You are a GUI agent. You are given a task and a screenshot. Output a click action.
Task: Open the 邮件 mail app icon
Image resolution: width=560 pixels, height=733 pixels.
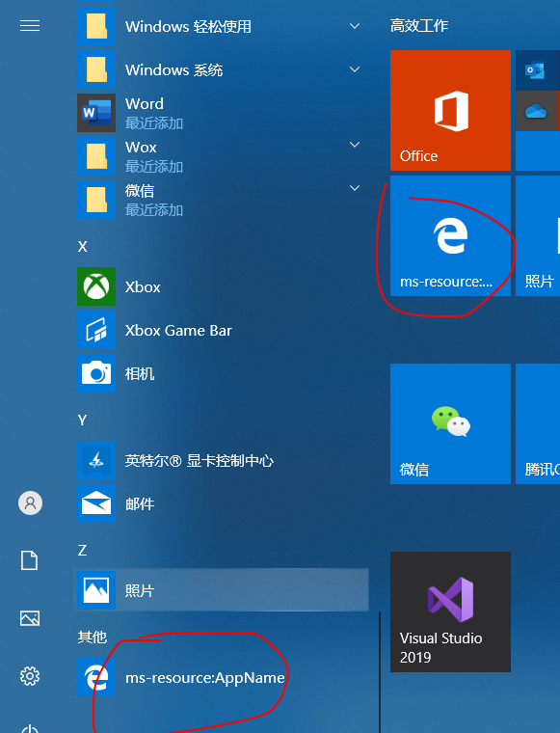(x=96, y=503)
